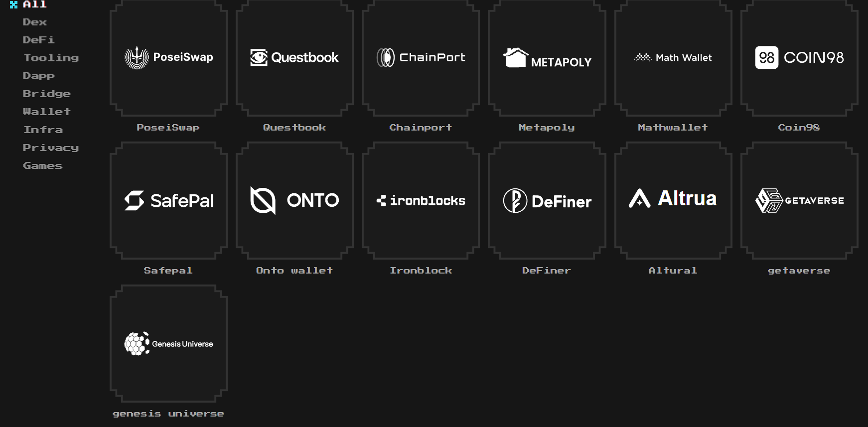Click the Onto wallet caption text
The width and height of the screenshot is (868, 427).
point(294,271)
